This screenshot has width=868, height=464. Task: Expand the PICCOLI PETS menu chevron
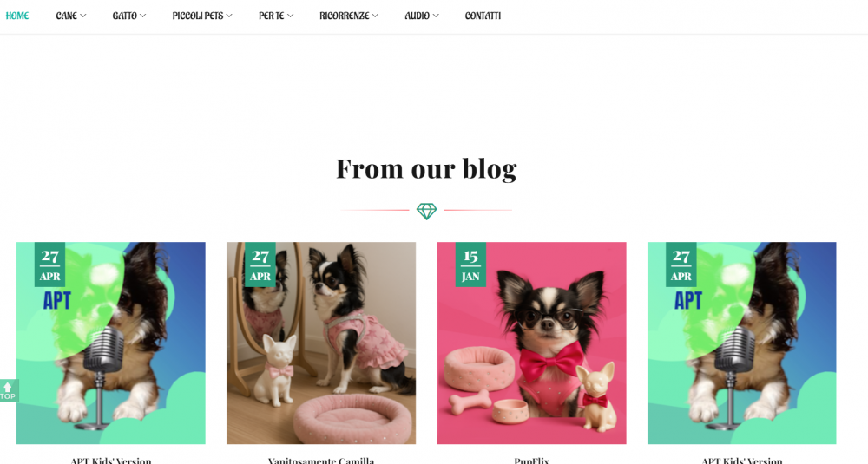click(x=229, y=16)
